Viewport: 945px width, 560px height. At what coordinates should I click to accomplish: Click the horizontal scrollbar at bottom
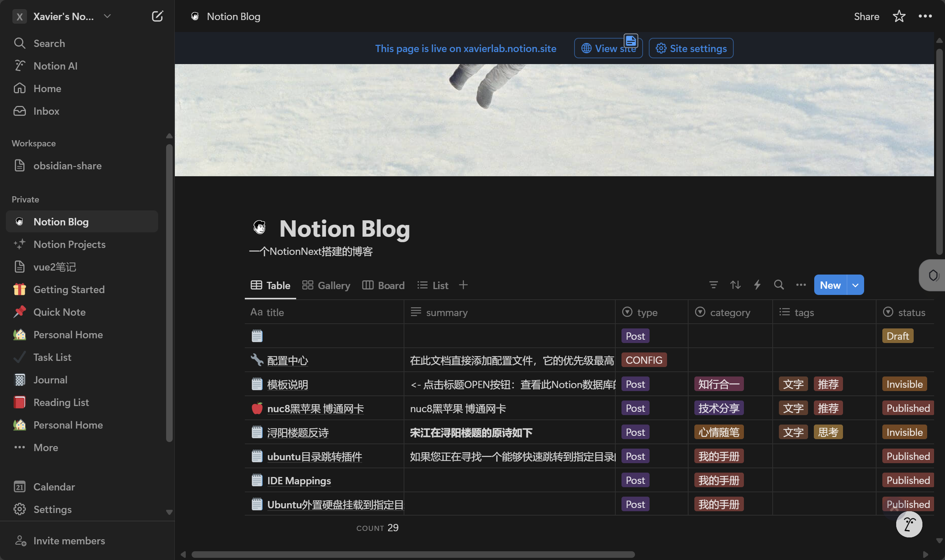pos(413,554)
